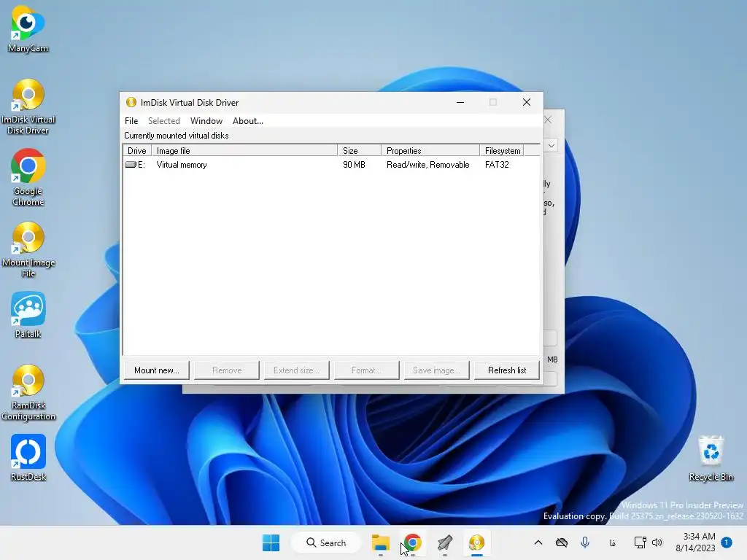
Task: Open the File menu
Action: [131, 121]
